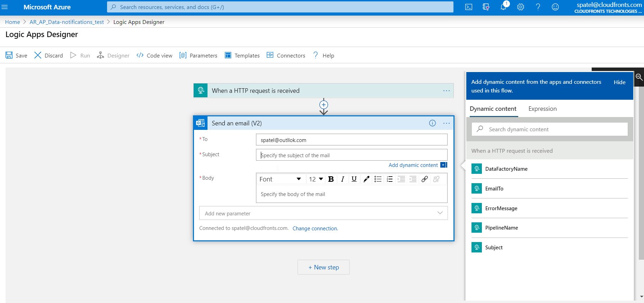Open the feedback smiley icon

555,7
